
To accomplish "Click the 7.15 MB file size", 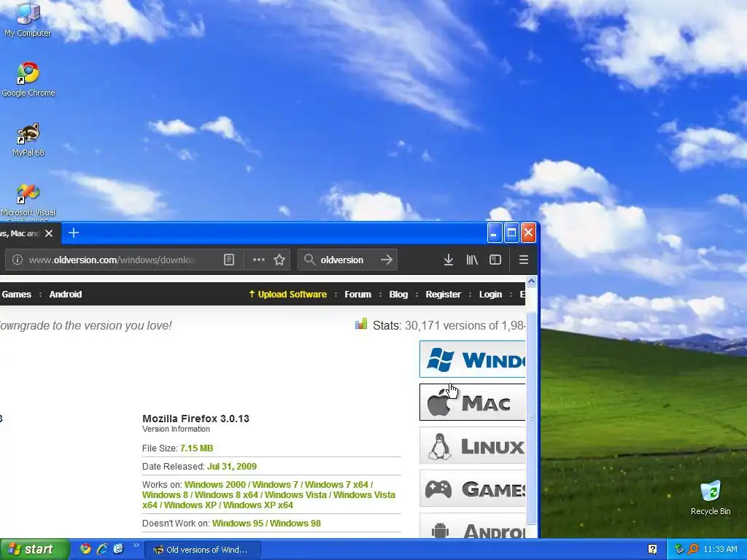I will tap(196, 448).
